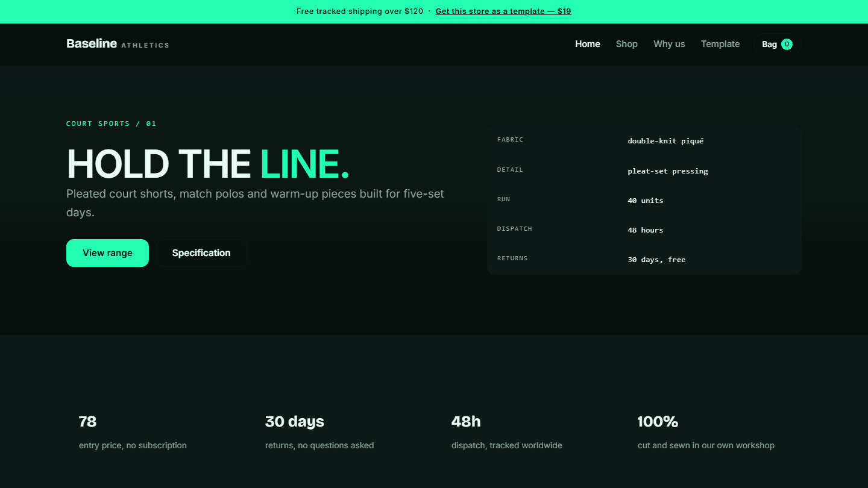Click the '48 hours' value
This screenshot has width=868, height=488.
tap(646, 230)
